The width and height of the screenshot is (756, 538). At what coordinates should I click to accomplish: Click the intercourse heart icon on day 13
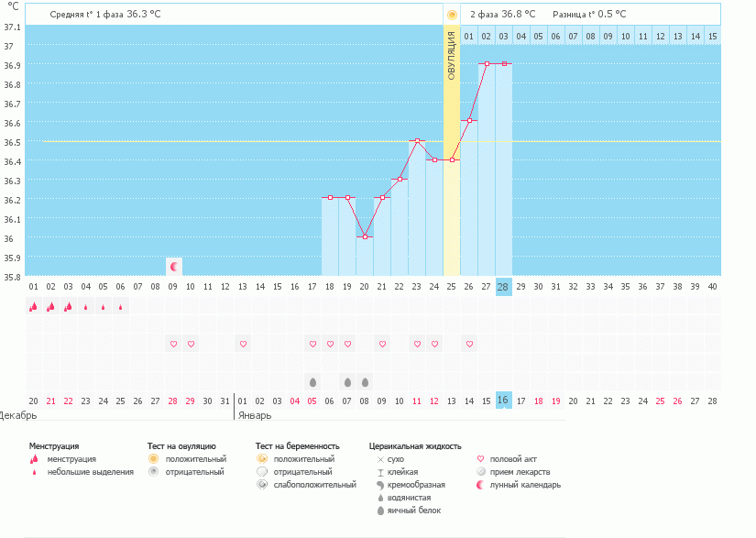pos(243,344)
